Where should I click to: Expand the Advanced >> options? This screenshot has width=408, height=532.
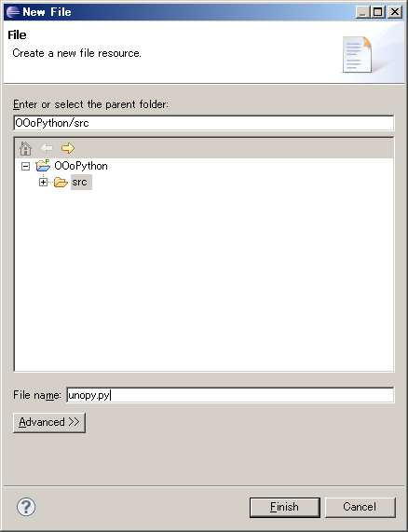49,422
